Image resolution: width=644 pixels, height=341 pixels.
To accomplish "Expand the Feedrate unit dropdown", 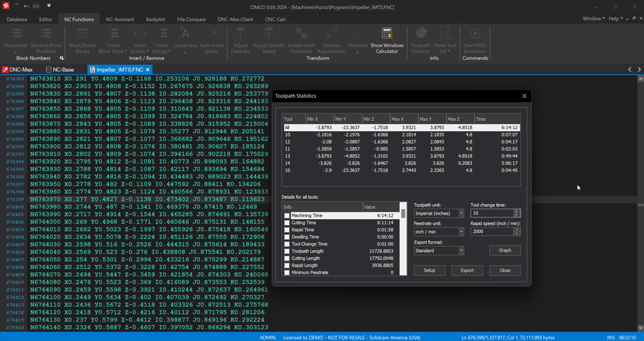I will click(438, 232).
